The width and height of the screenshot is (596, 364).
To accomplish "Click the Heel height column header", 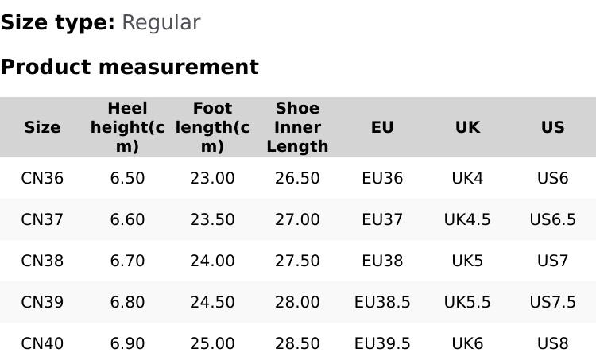I will tap(127, 127).
